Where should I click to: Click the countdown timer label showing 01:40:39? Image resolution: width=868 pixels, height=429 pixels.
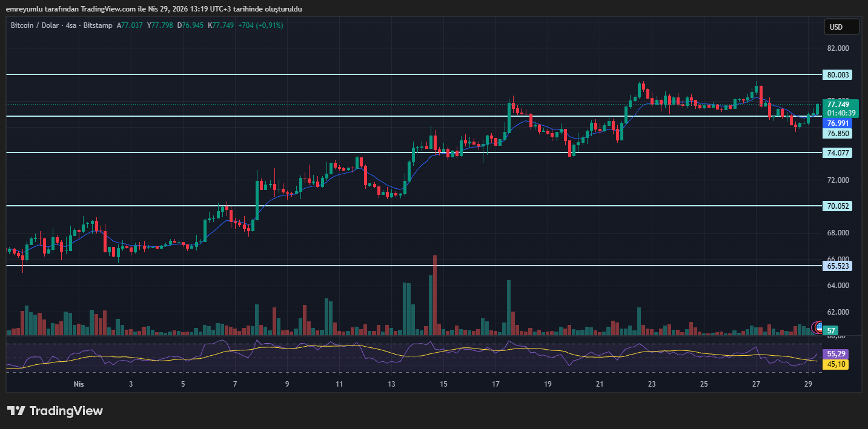click(838, 111)
